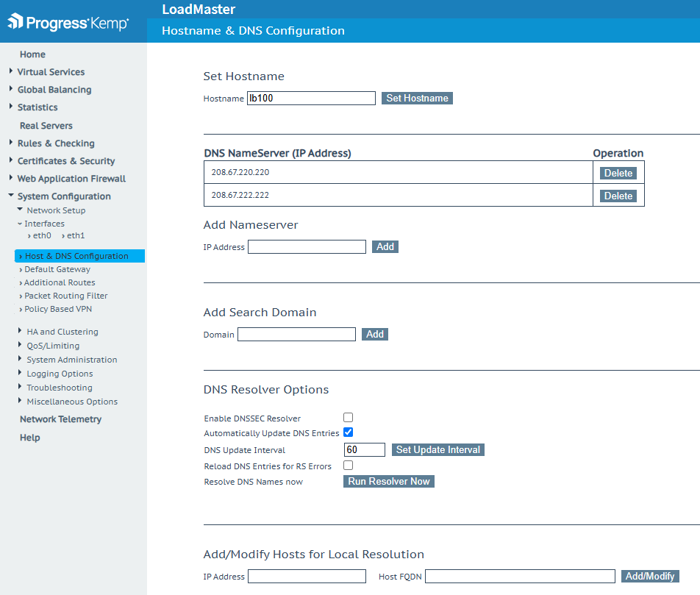
Task: Expand Web Application Firewall arrow
Action: pos(11,178)
